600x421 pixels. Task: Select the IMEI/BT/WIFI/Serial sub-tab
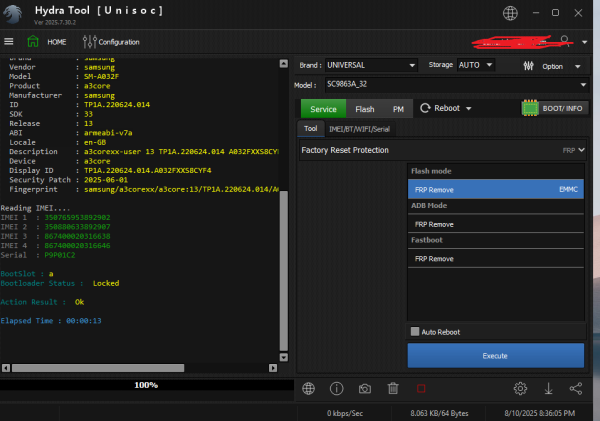(359, 129)
